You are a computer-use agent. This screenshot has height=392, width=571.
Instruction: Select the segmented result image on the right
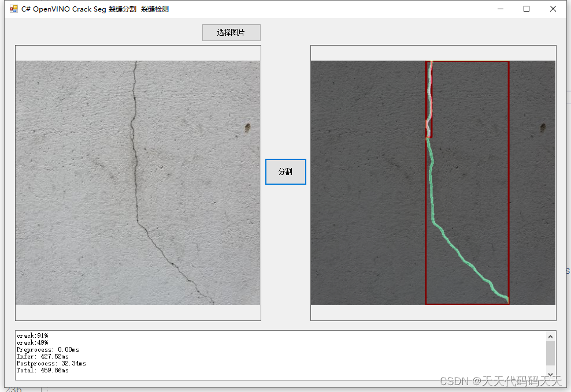pyautogui.click(x=433, y=182)
